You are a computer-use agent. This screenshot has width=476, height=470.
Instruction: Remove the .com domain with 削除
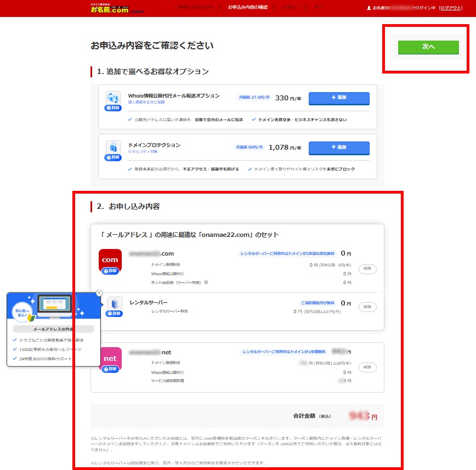[x=367, y=269]
